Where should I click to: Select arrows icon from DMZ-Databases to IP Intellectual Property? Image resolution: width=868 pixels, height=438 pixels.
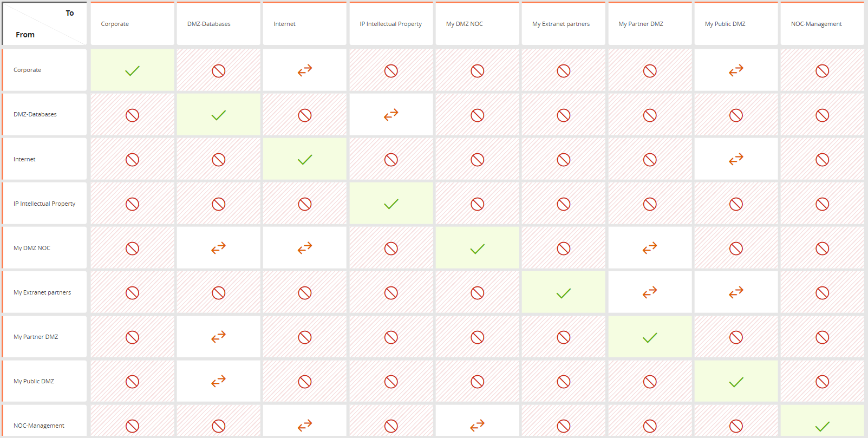pos(391,115)
